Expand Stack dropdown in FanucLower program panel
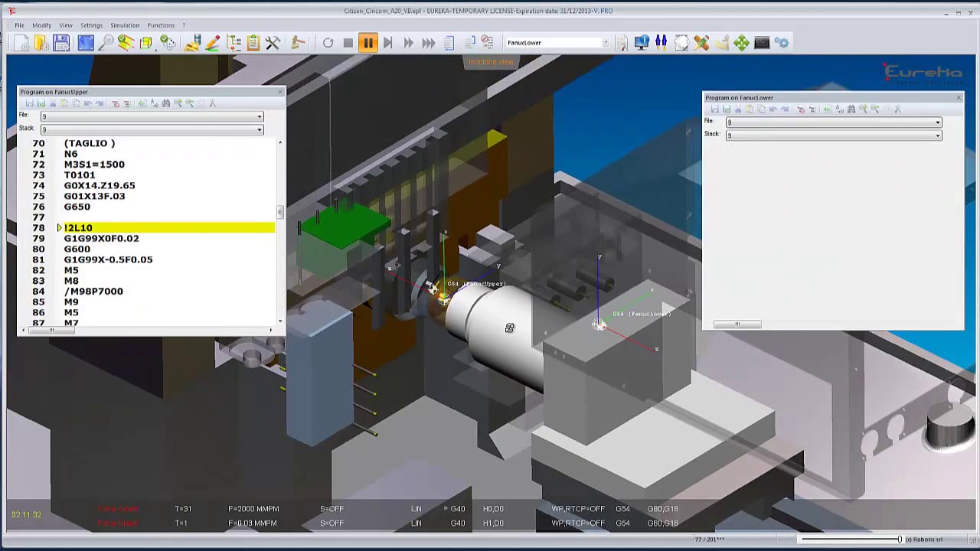This screenshot has width=980, height=551. [938, 135]
